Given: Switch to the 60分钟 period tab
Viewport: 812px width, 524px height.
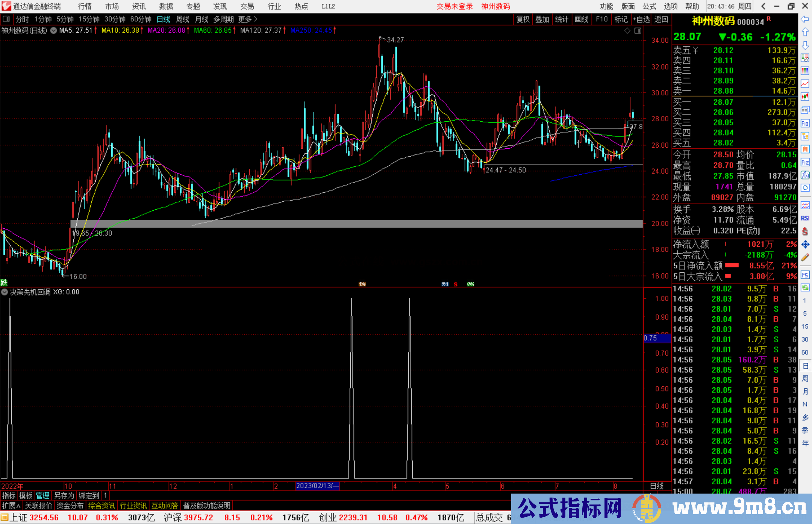Looking at the screenshot, I should click(141, 19).
